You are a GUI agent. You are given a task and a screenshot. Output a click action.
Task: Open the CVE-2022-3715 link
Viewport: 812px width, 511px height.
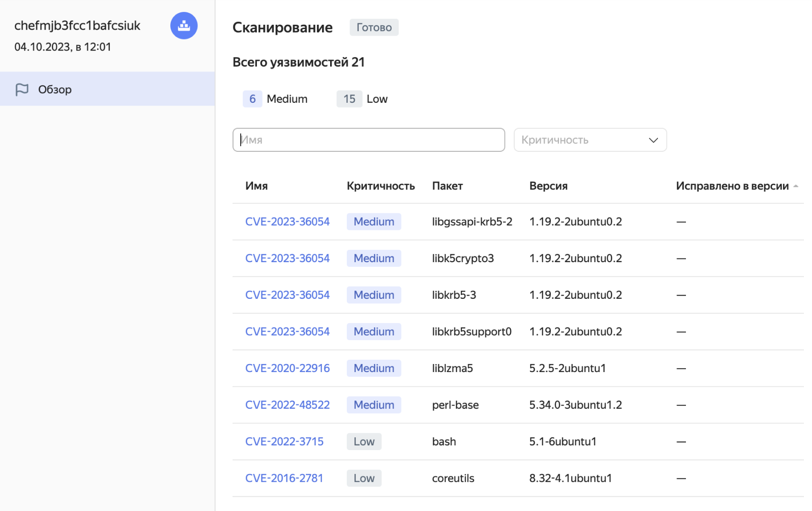pyautogui.click(x=284, y=442)
